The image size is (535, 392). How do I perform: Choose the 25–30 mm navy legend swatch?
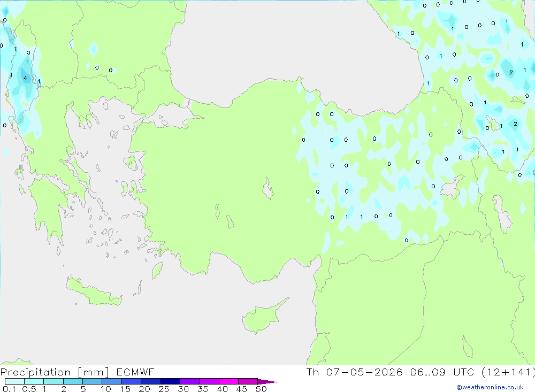170,381
